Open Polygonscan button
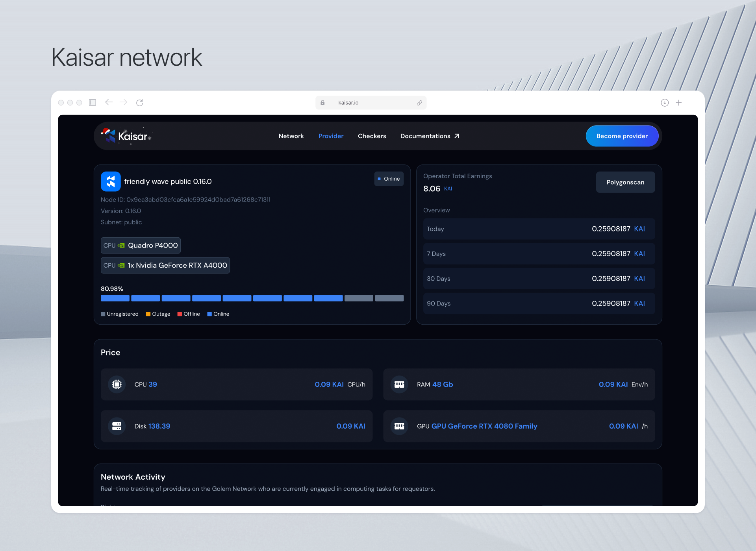The width and height of the screenshot is (756, 551). tap(625, 182)
